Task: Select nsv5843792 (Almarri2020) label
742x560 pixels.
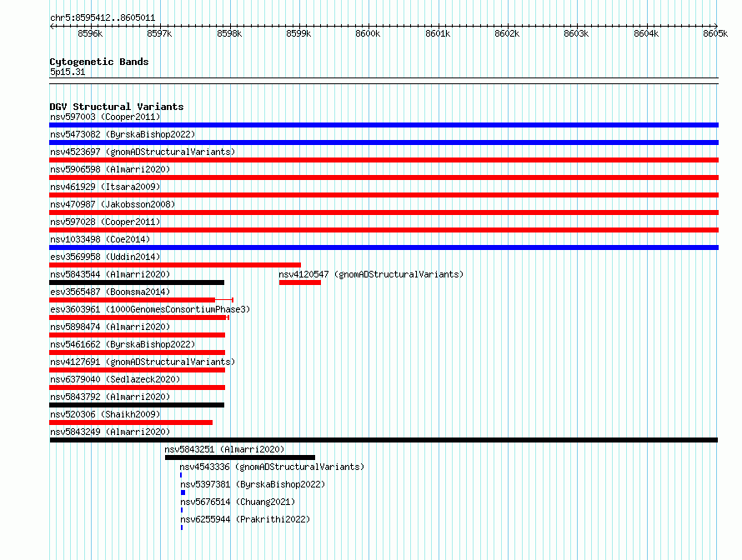Action: (110, 397)
